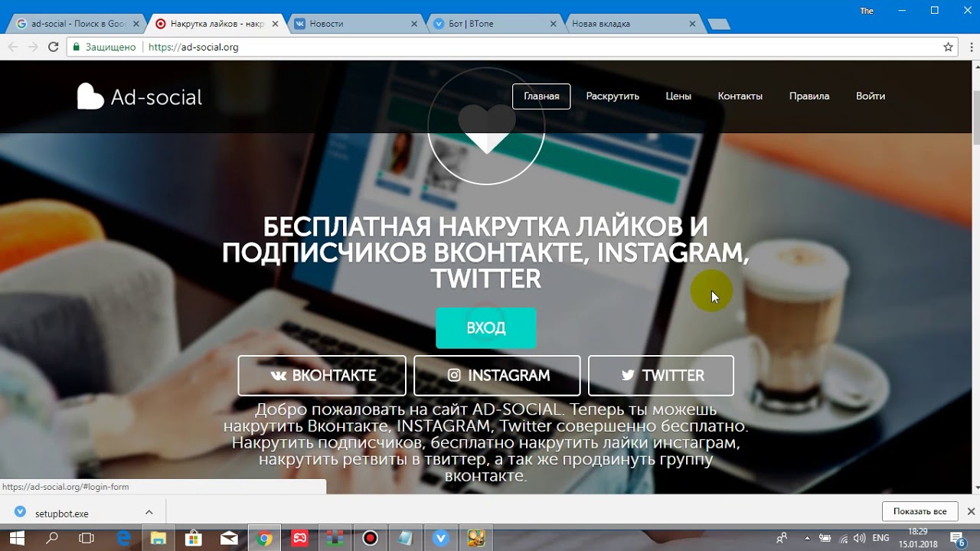Viewport: 980px width, 551px height.
Task: Close the Бот | ВТопе tab
Action: (x=554, y=24)
